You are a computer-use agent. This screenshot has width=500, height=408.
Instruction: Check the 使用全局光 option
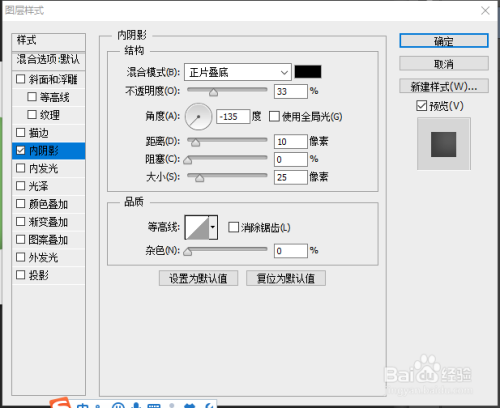[x=274, y=117]
